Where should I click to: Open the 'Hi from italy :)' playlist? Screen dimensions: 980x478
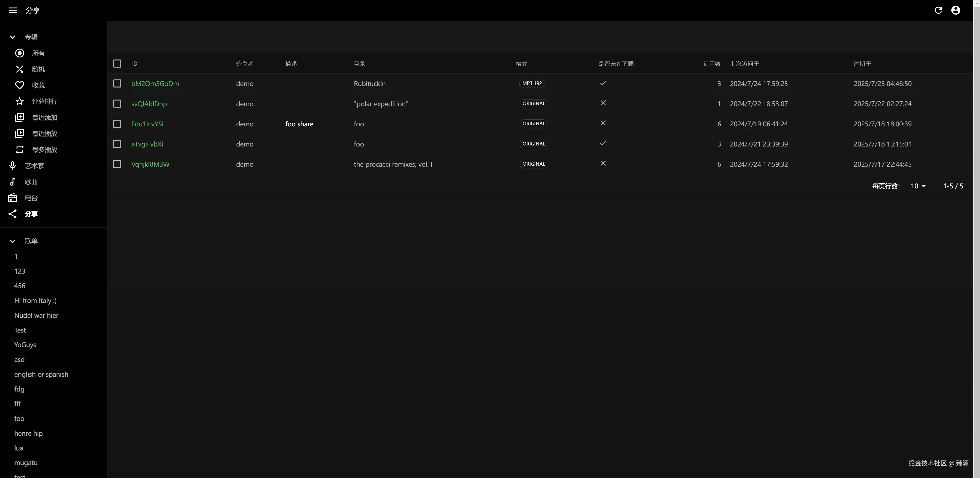35,301
